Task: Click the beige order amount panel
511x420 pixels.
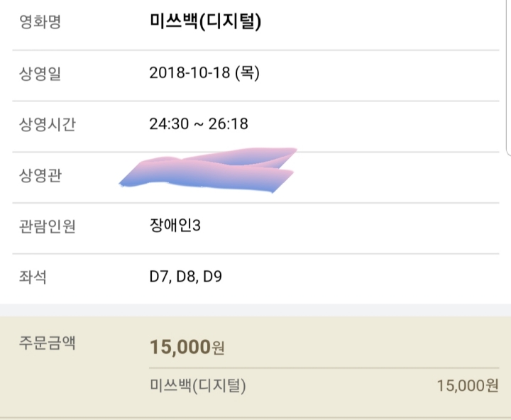Action: [255, 368]
